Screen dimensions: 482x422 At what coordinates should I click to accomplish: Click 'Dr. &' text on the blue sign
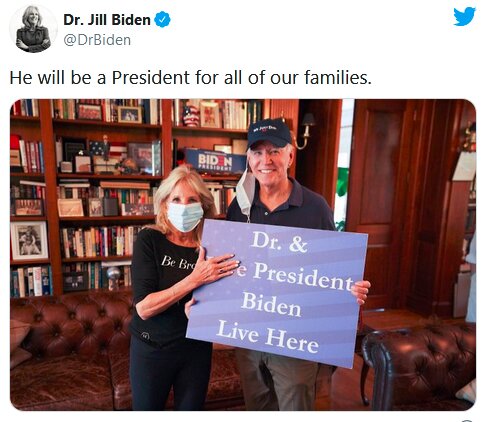click(x=279, y=242)
